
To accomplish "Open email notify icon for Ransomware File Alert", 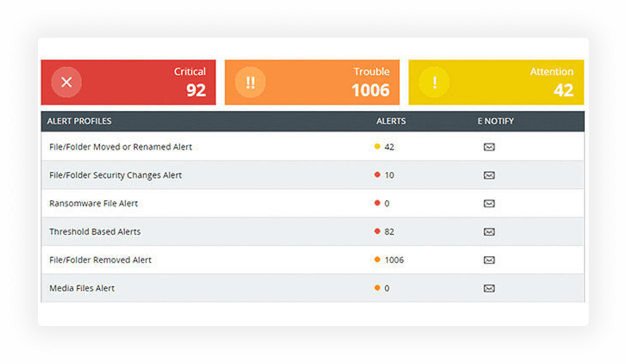I will (x=489, y=203).
